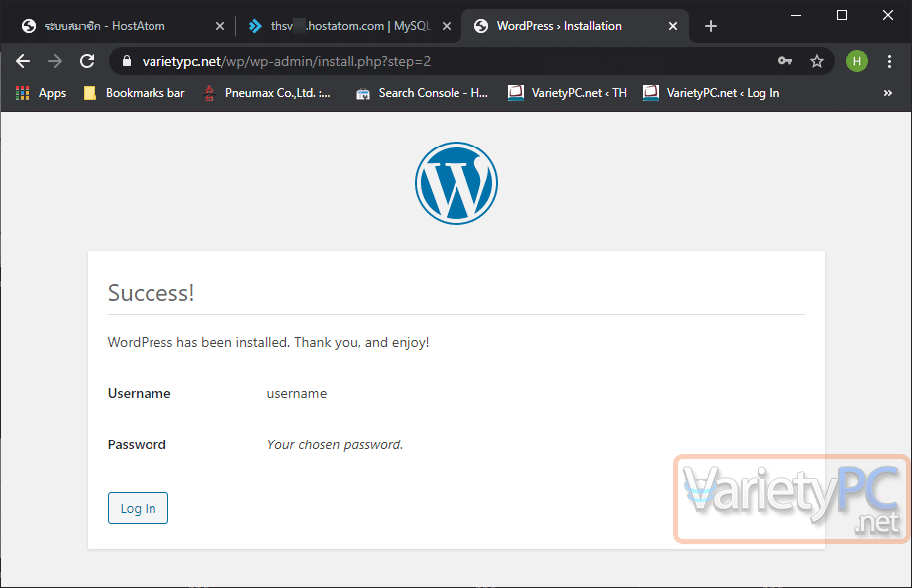
Task: Click the 'Password' label
Action: [x=137, y=444]
